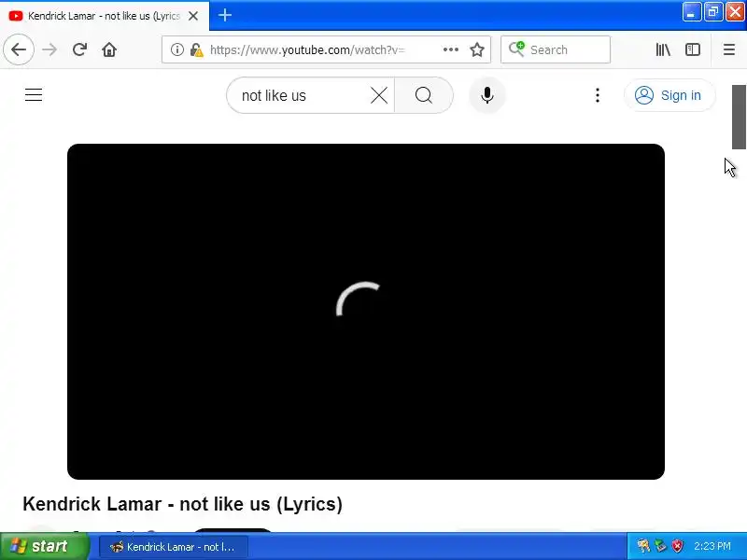Select Kendrick Lamar taskbar window button
The image size is (747, 560).
tap(174, 547)
